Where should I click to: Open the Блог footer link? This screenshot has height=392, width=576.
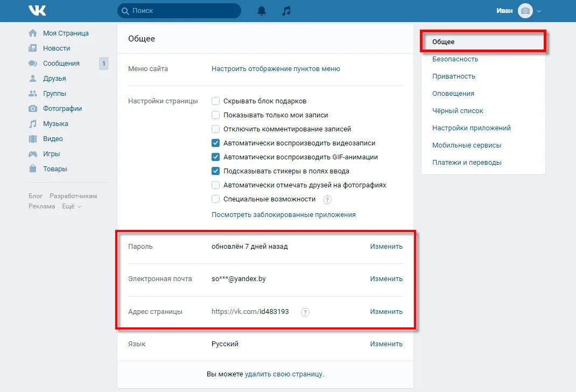tap(36, 196)
